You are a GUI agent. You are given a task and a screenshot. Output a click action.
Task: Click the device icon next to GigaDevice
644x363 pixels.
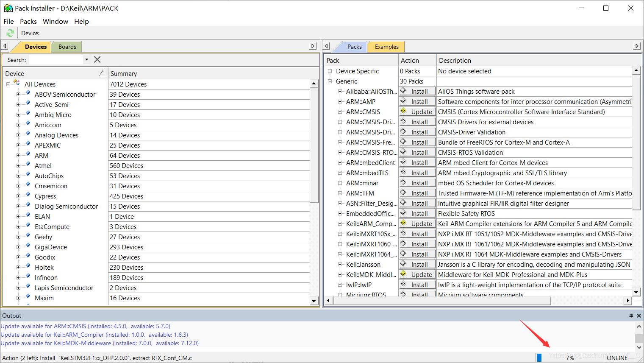pyautogui.click(x=28, y=246)
